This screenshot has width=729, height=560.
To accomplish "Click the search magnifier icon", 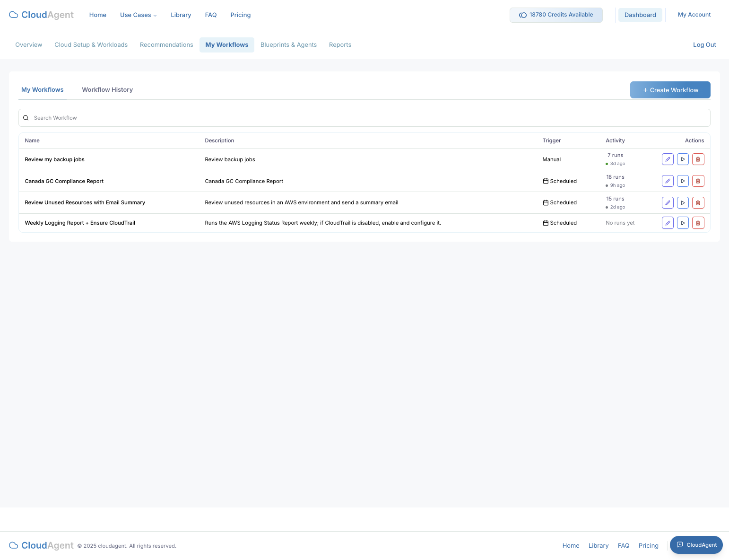I will coord(26,117).
